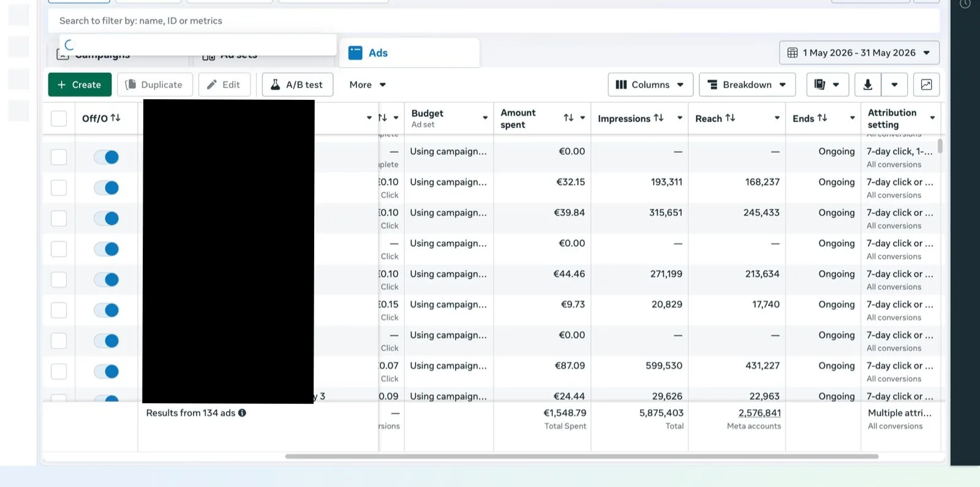Sort the Amount spent column

pos(568,118)
